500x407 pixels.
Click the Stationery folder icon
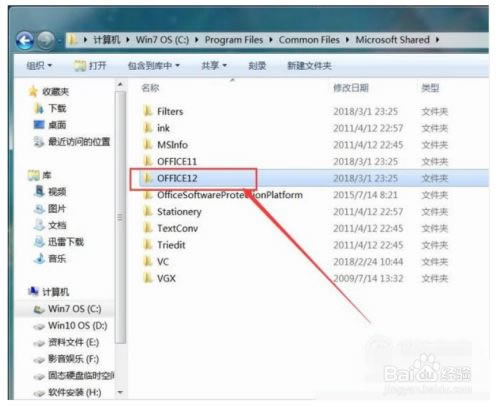(x=147, y=211)
